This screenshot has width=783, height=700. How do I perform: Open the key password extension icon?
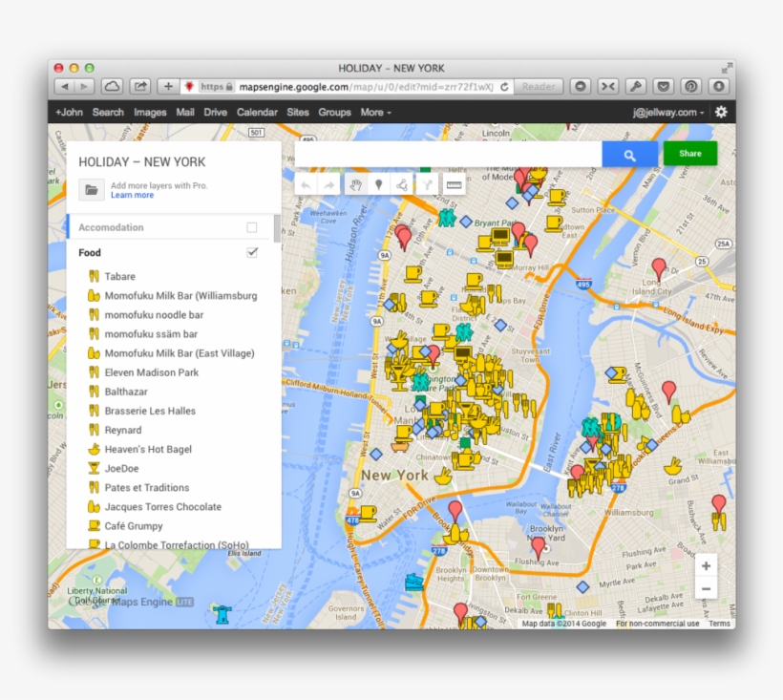(x=635, y=86)
